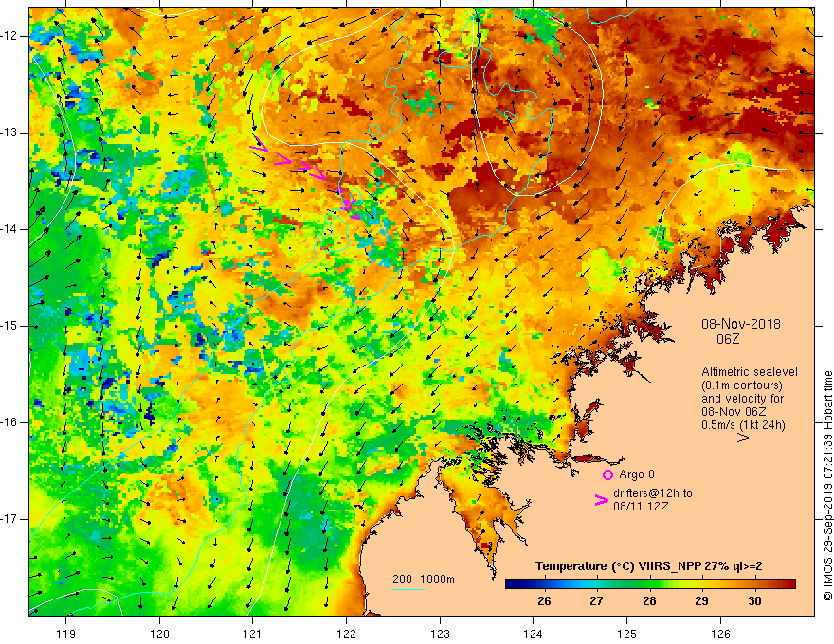Click the longitude label 124
Screen dimensions: 834x644
point(534,634)
